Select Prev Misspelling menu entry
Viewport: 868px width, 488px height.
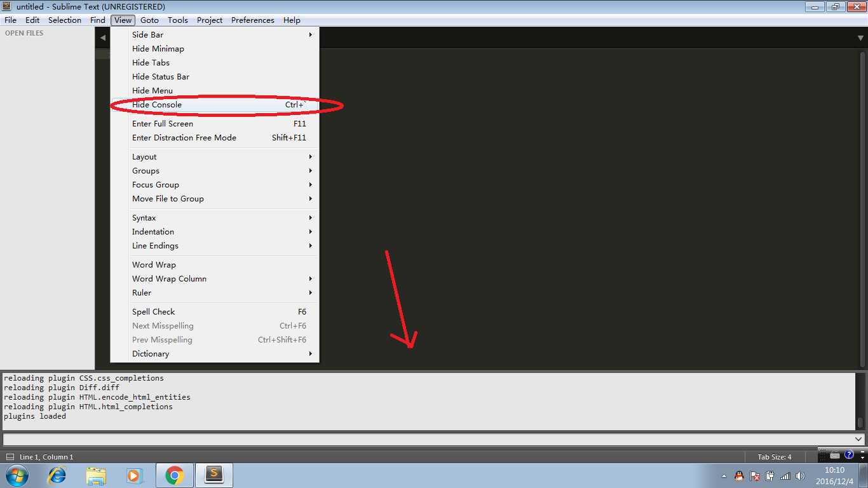tap(215, 339)
